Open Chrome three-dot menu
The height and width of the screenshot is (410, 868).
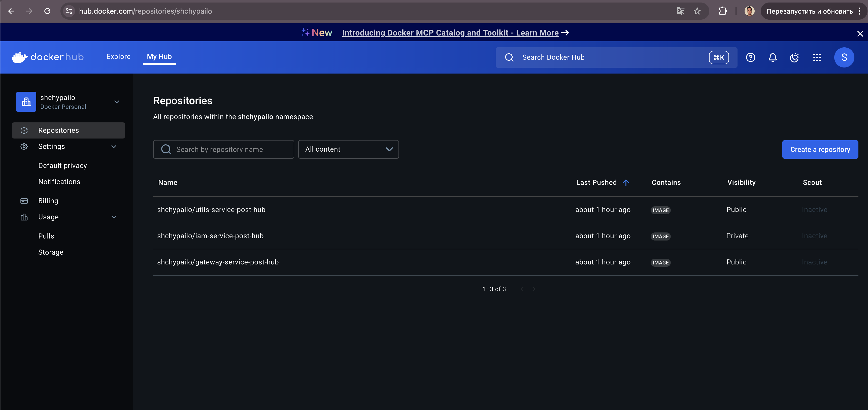[860, 11]
